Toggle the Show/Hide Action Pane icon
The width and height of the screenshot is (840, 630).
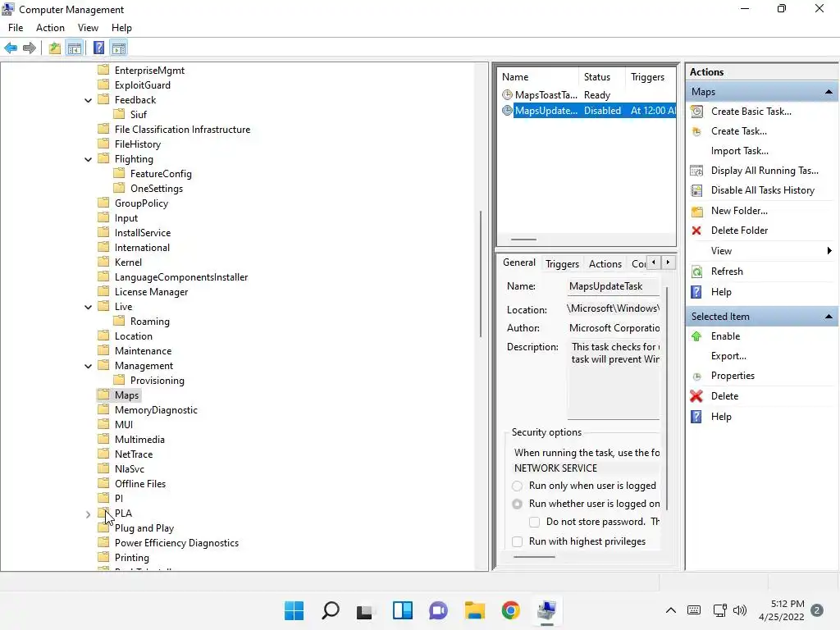[x=119, y=48]
